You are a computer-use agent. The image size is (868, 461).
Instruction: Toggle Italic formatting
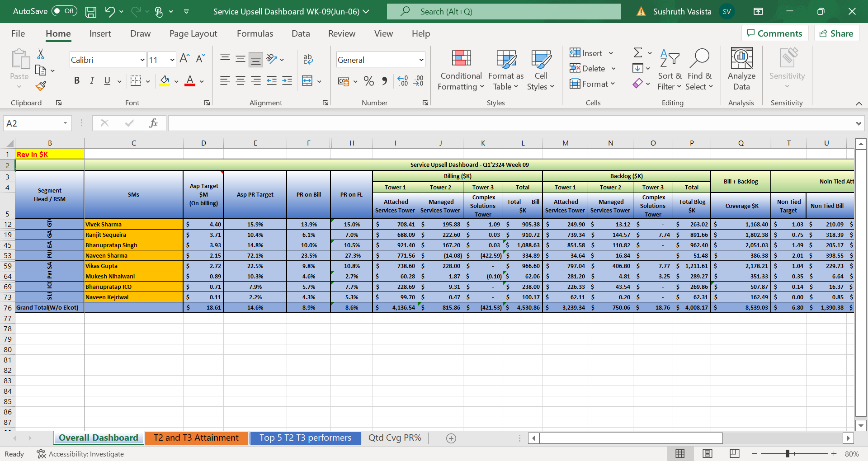[x=92, y=81]
